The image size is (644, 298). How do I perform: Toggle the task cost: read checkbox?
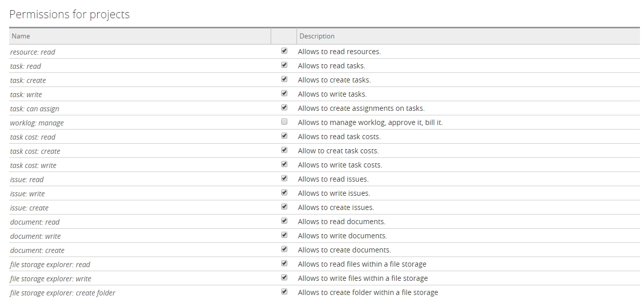point(284,136)
